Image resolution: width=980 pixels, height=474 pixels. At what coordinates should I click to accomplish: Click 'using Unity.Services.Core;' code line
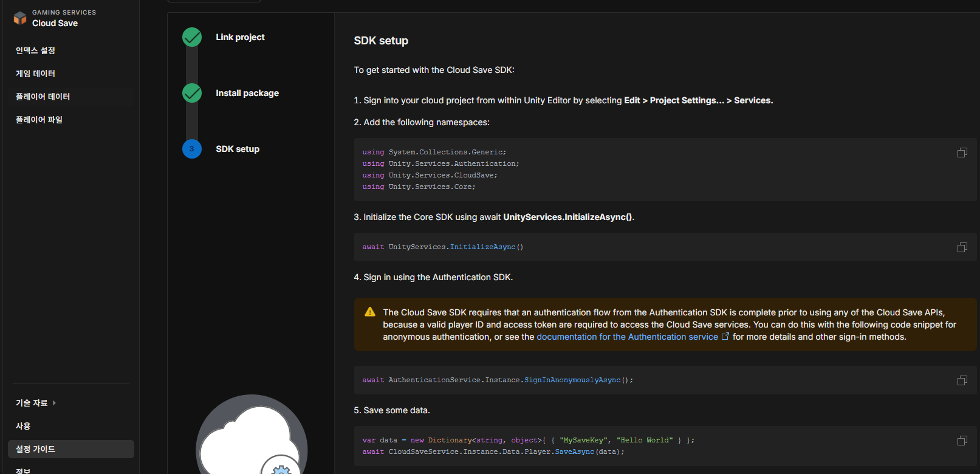419,187
